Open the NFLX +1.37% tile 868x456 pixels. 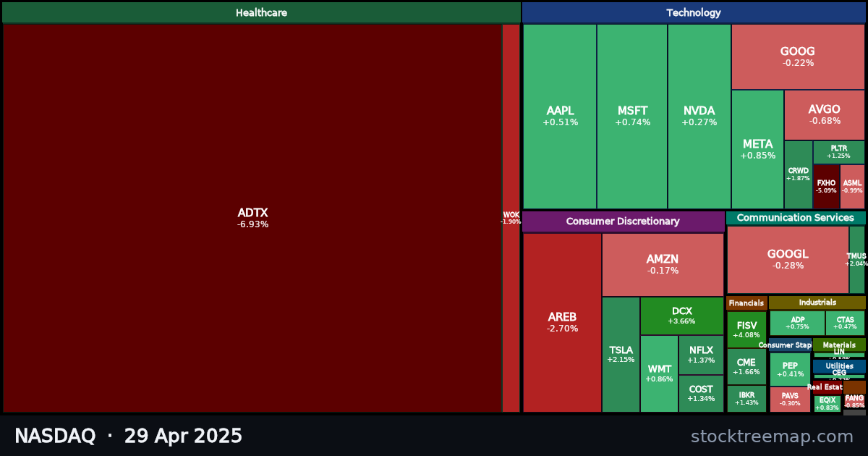tap(701, 355)
